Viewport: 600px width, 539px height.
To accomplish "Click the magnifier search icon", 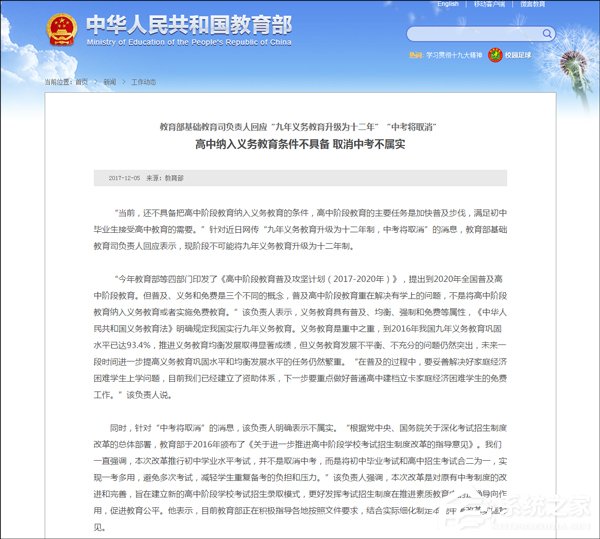I will click(x=547, y=34).
